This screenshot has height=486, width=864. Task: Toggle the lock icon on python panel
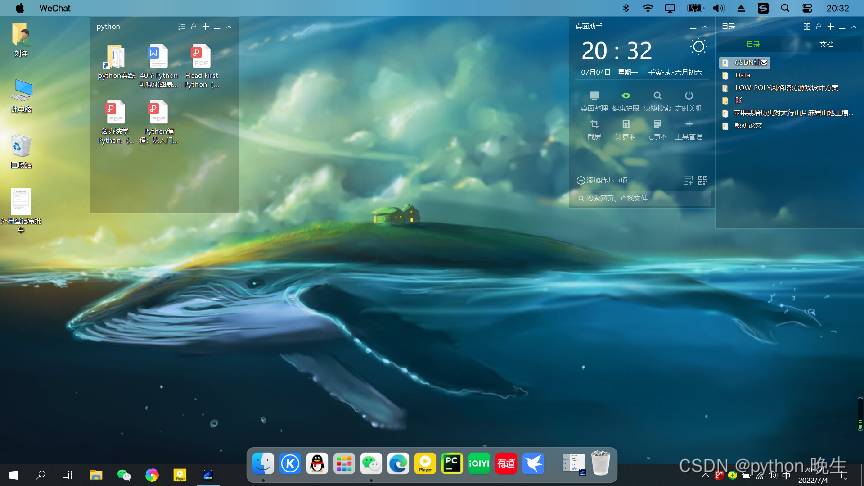coord(193,26)
